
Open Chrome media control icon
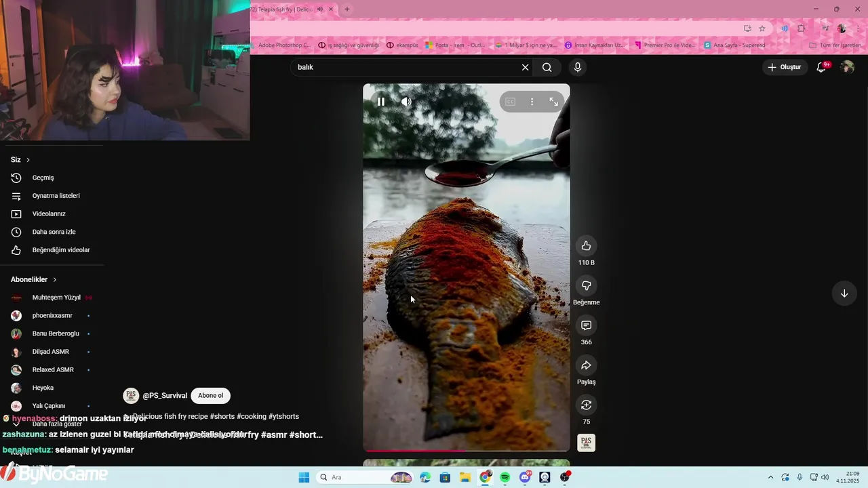(825, 28)
